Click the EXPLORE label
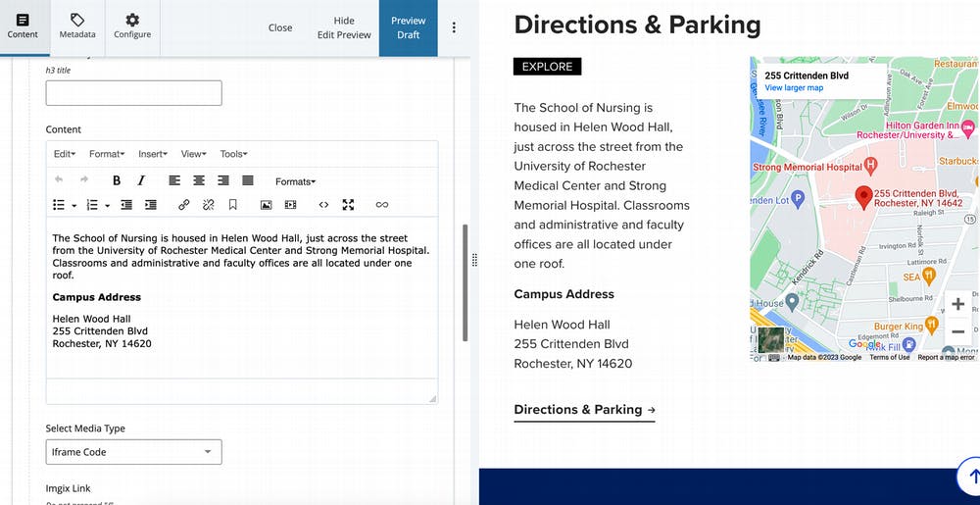This screenshot has width=980, height=505. 548,67
